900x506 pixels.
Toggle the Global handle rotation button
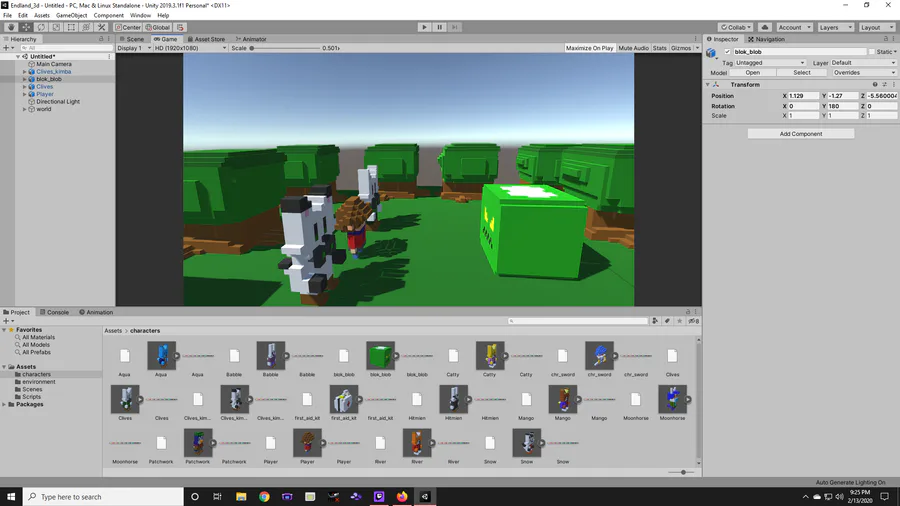pyautogui.click(x=158, y=27)
